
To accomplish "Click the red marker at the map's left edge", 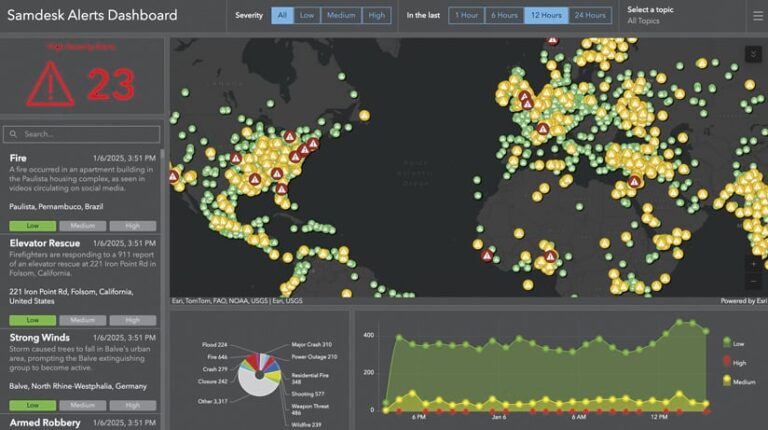I will 173,176.
